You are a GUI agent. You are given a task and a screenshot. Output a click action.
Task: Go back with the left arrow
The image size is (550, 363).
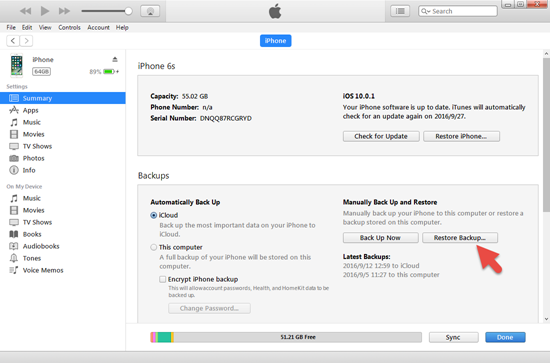pyautogui.click(x=13, y=41)
